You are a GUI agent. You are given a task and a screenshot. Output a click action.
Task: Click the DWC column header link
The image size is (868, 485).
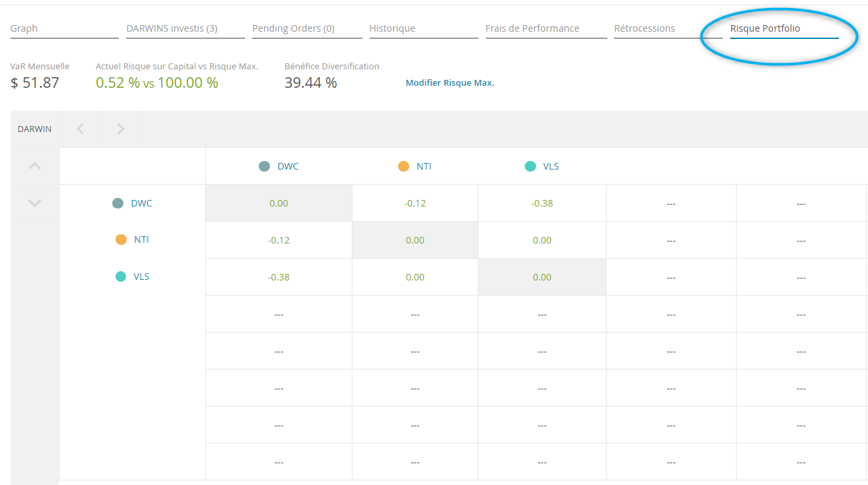pyautogui.click(x=288, y=166)
